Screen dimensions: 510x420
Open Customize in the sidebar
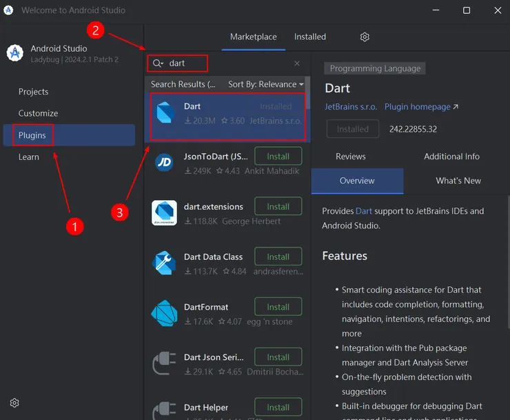pos(38,113)
